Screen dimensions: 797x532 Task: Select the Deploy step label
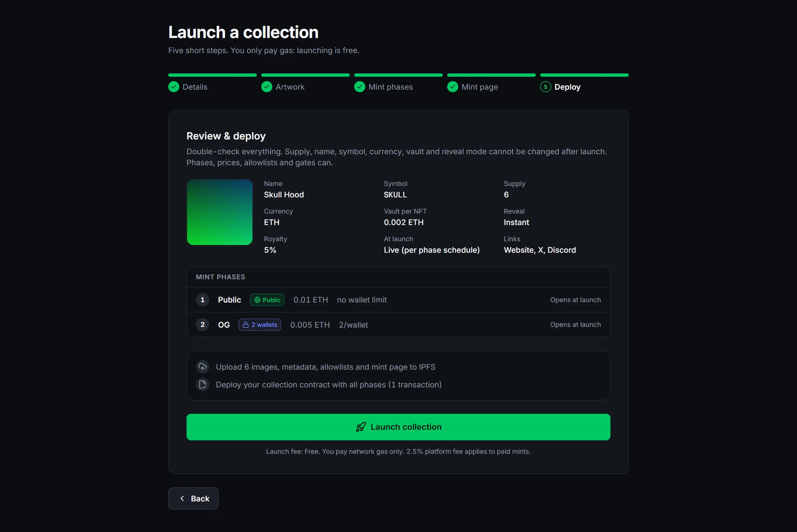(567, 87)
